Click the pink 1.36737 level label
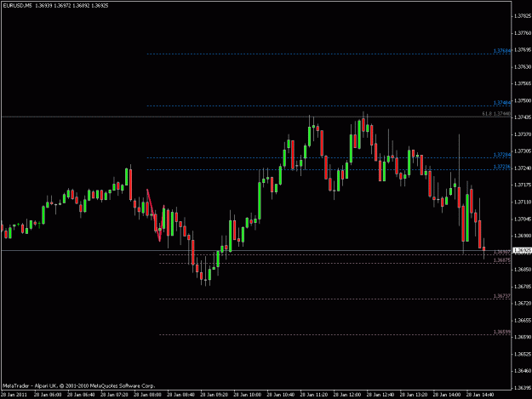532x399 pixels. [502, 296]
